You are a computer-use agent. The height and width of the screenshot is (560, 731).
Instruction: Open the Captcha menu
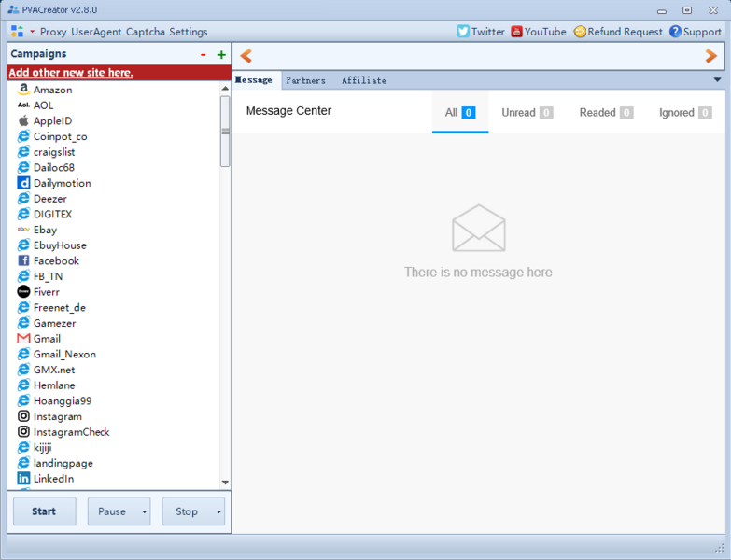146,32
